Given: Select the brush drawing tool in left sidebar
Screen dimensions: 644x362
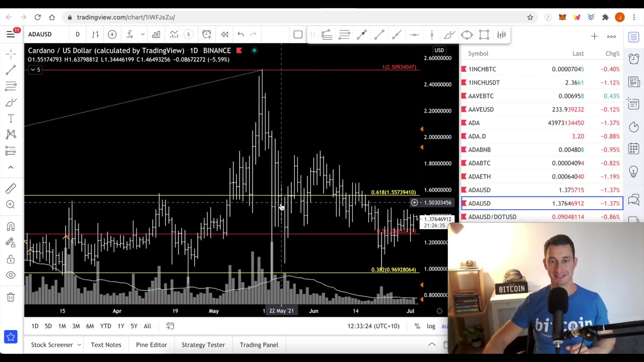Looking at the screenshot, I should coord(11,103).
